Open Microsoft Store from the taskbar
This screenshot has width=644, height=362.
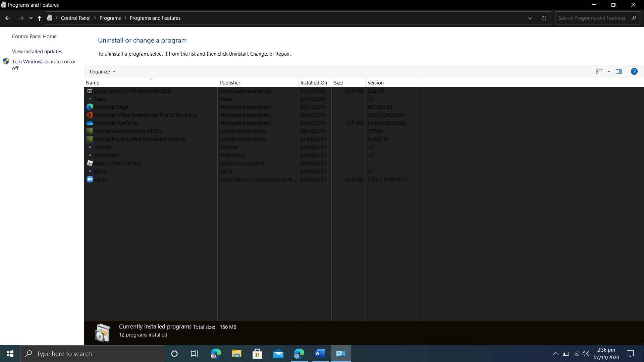coord(257,354)
